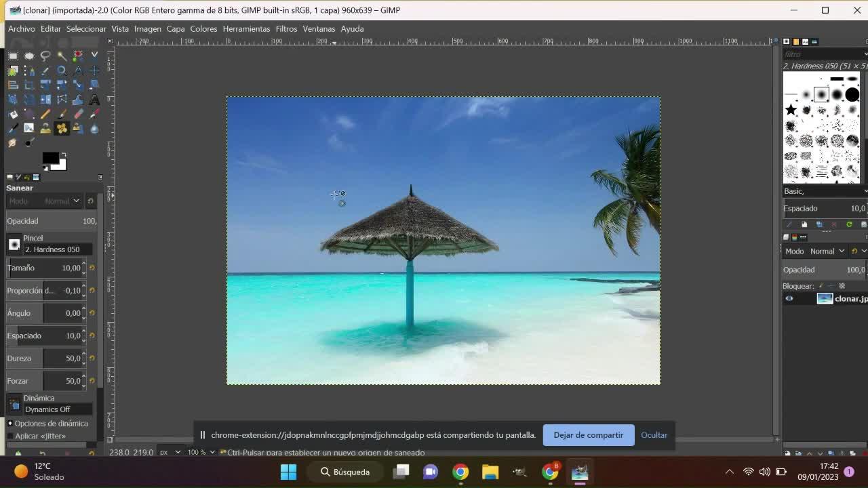Screen dimensions: 868x488
Task: Open the Windows Start menu
Action: [x=288, y=472]
